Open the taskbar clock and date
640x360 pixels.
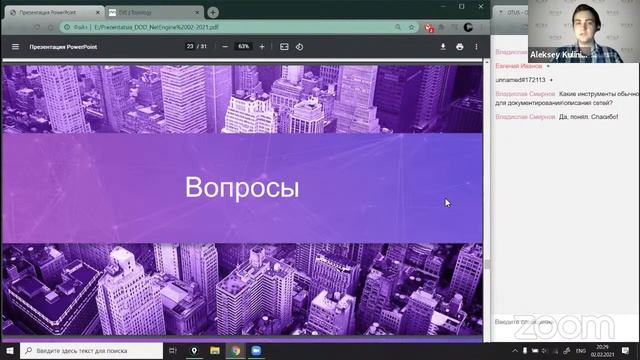[x=603, y=351]
